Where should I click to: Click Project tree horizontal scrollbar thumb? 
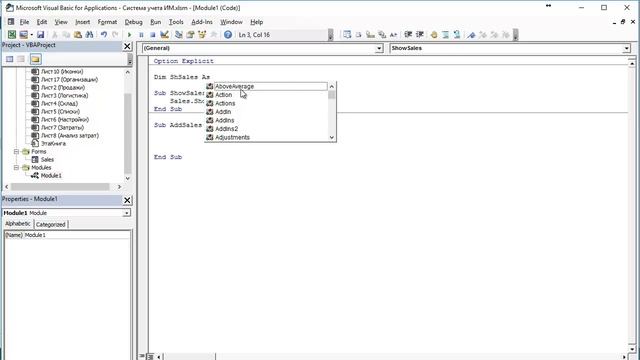(60, 187)
